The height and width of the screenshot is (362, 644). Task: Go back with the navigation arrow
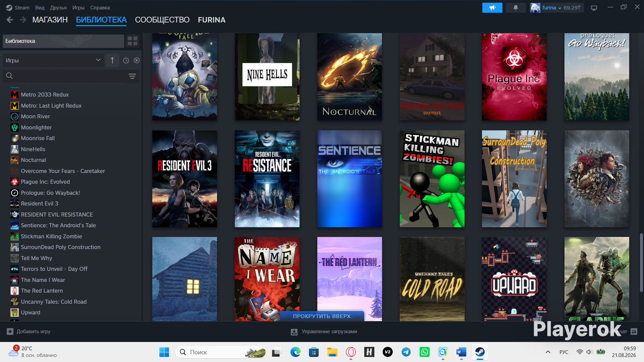coord(10,20)
